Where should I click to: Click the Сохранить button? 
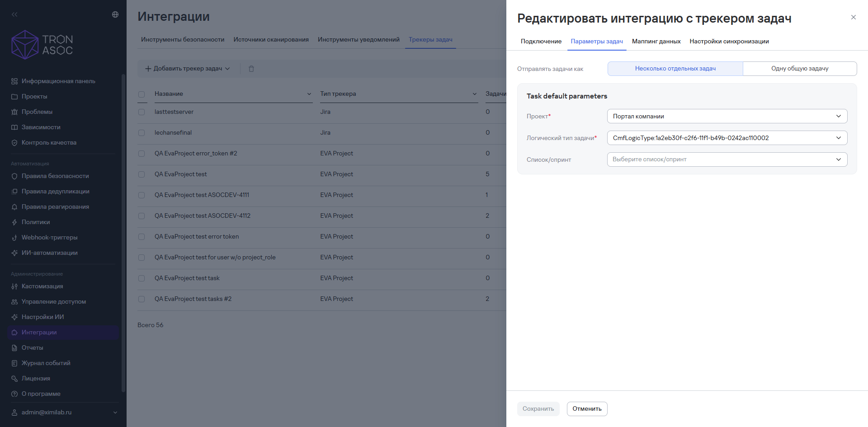(x=538, y=409)
